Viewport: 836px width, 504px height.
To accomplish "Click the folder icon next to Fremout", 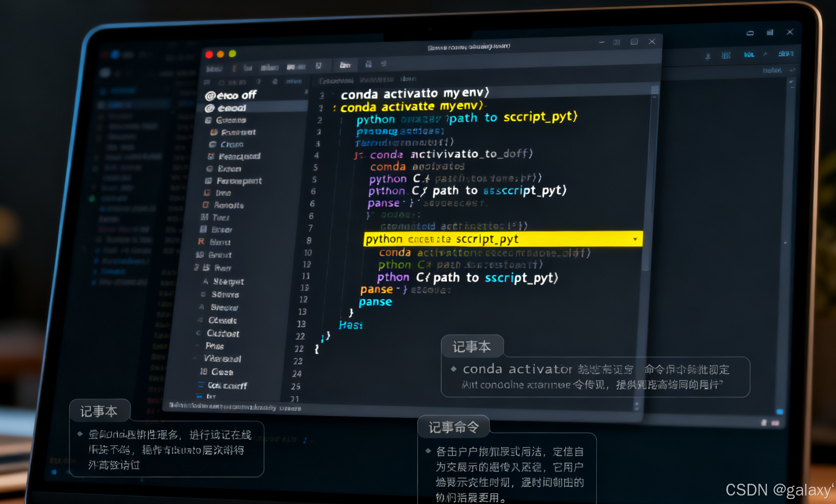I will (214, 132).
